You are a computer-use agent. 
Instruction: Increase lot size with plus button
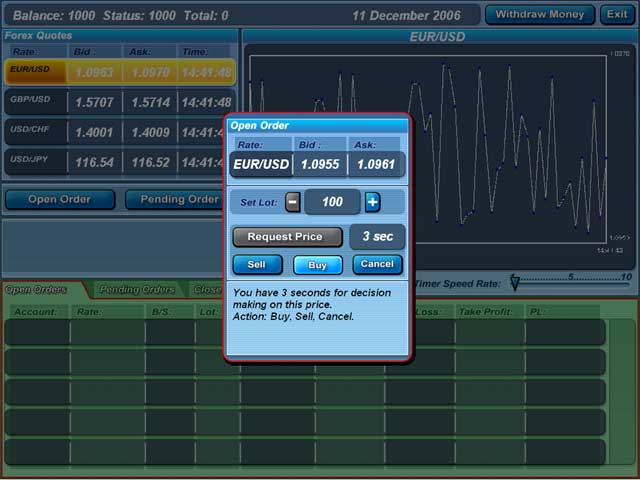point(372,202)
